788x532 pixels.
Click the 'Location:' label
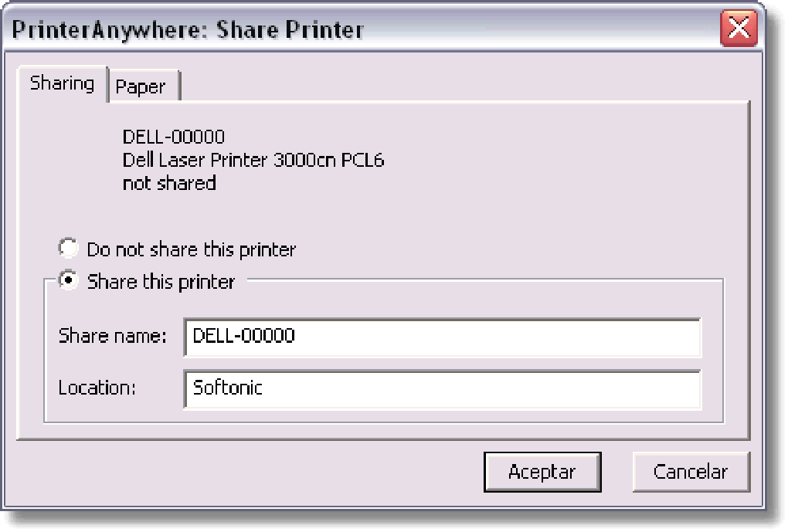point(97,388)
